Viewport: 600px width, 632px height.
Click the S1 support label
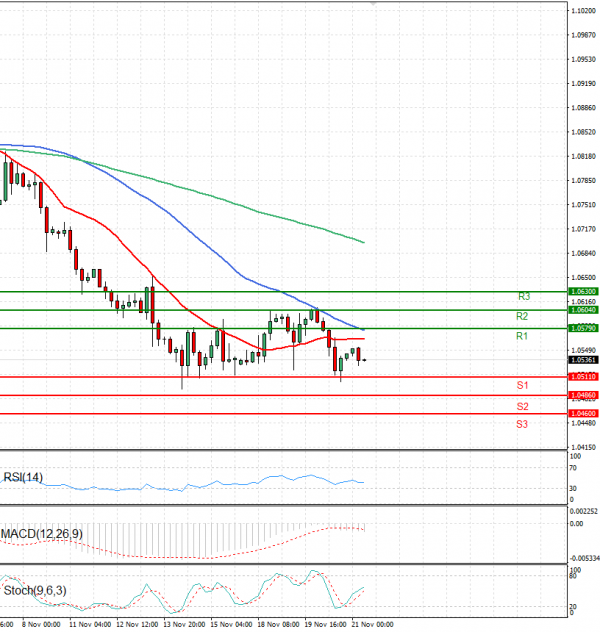522,386
